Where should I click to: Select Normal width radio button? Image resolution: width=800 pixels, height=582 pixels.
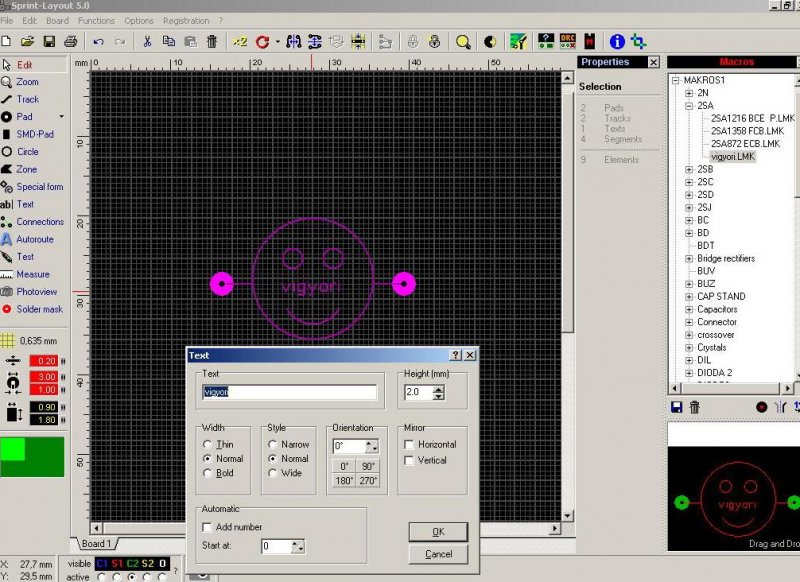point(207,459)
